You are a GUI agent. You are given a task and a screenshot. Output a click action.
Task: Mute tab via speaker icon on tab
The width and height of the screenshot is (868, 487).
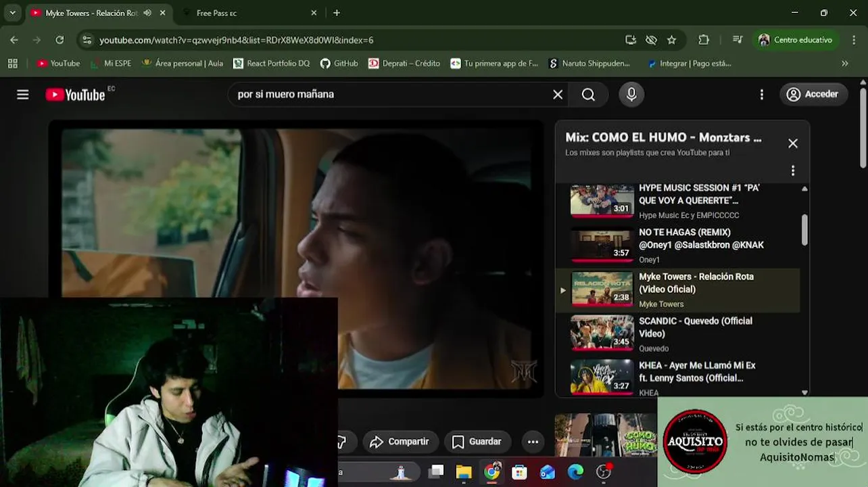pos(147,13)
